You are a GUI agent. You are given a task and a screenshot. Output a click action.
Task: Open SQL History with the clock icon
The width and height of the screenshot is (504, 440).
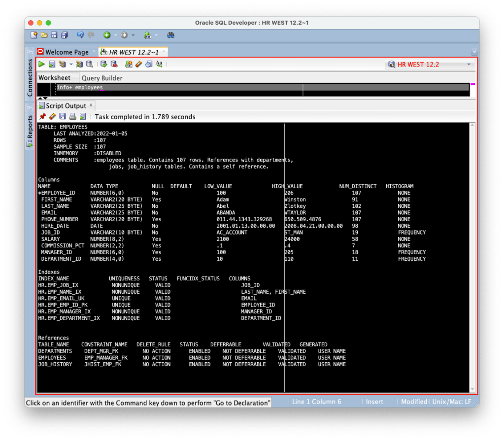(x=149, y=64)
